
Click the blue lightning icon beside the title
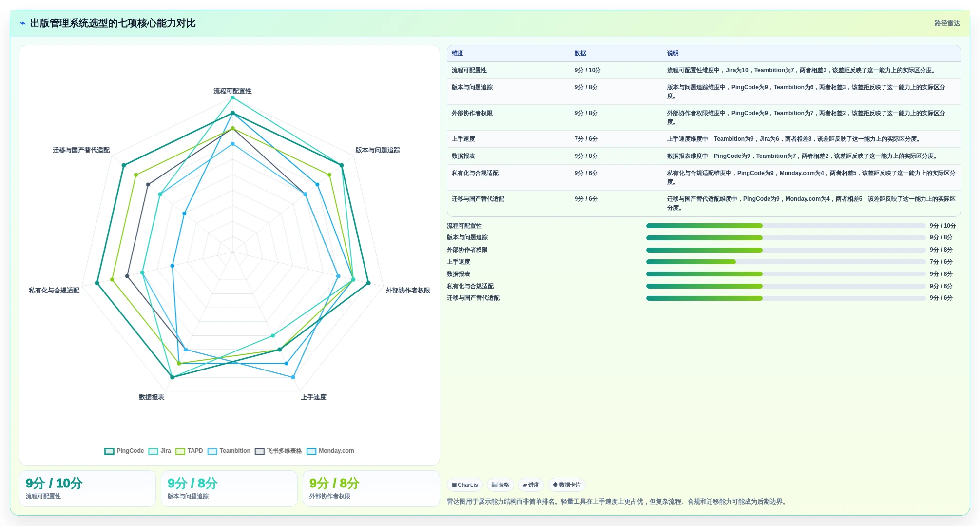coord(22,23)
